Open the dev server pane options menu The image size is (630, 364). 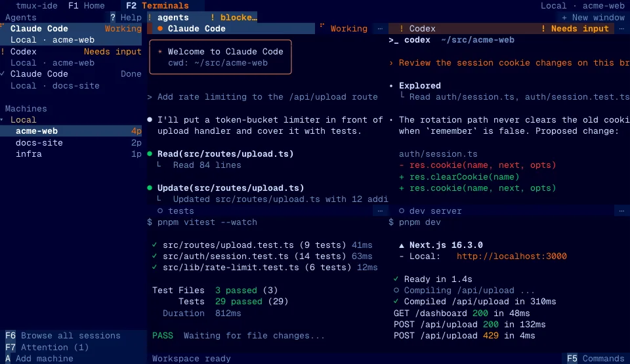(x=621, y=211)
